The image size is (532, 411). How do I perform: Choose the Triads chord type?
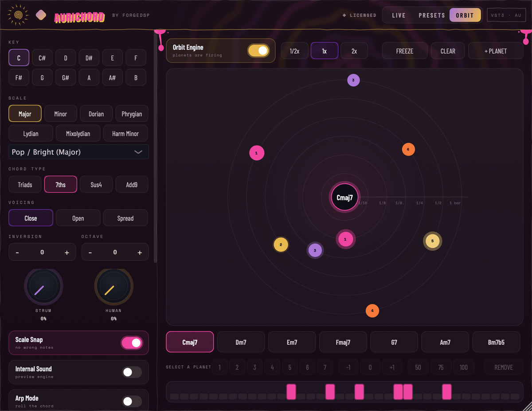pyautogui.click(x=25, y=184)
